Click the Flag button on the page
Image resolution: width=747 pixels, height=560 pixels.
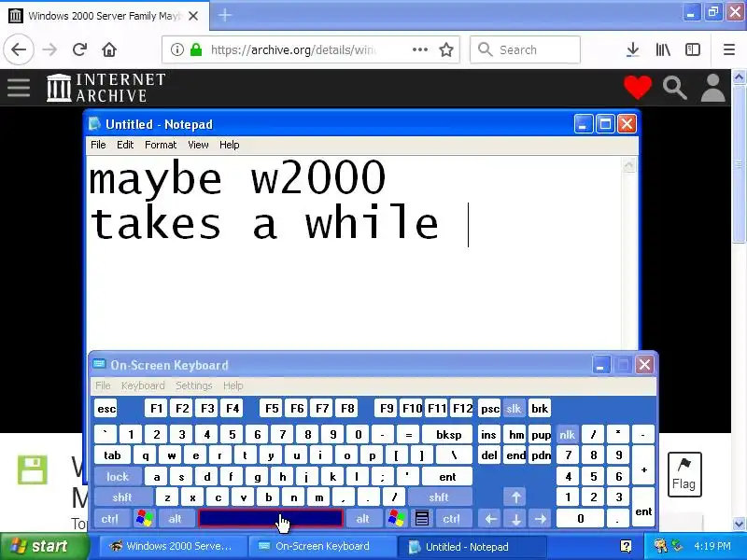pyautogui.click(x=684, y=474)
